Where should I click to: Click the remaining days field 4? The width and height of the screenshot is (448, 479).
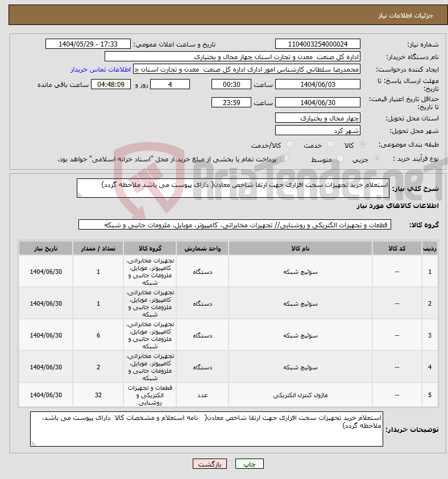(170, 84)
